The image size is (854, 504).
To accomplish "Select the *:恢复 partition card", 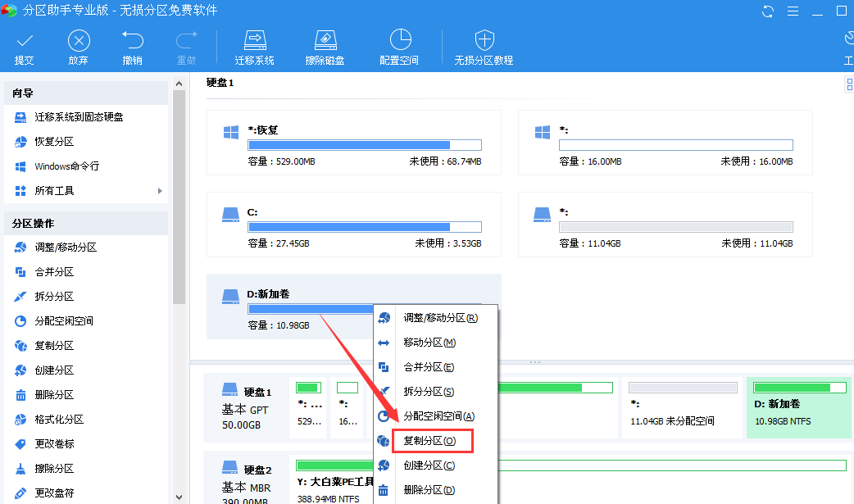I will (354, 143).
